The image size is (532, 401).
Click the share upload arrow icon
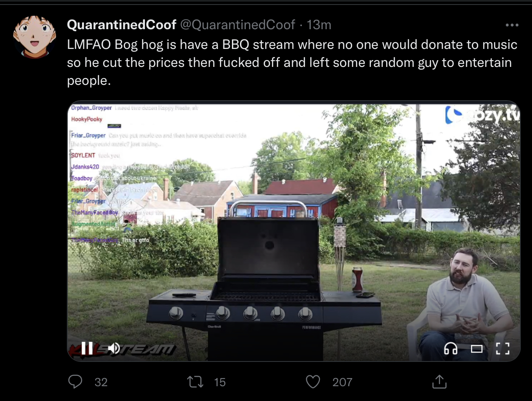coord(440,382)
